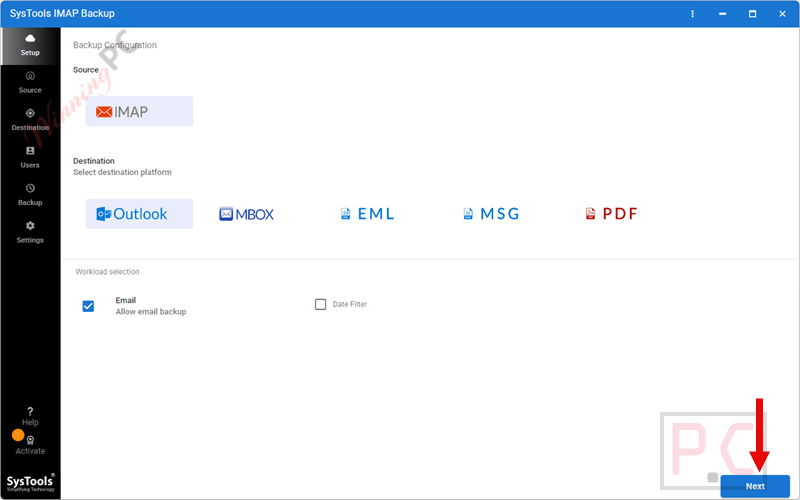The image size is (800, 500).
Task: Go to Source step in sidebar
Action: point(30,83)
